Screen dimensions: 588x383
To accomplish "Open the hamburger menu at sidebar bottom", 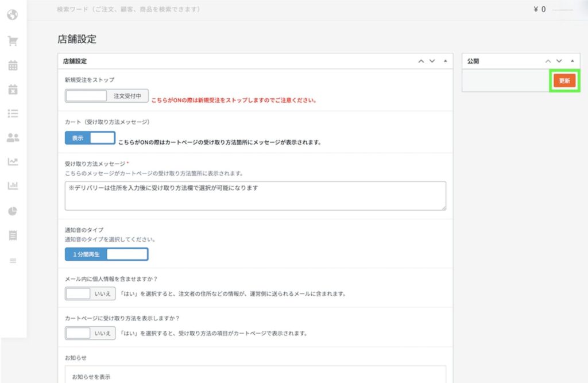I will [x=13, y=261].
